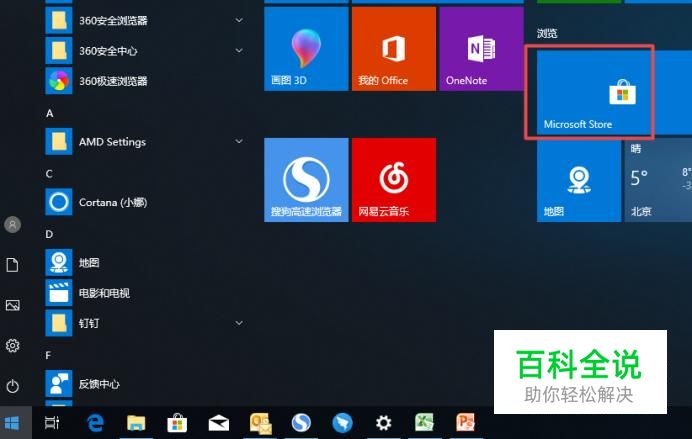Open the 北京 weather tile
The width and height of the screenshot is (692, 439).
pyautogui.click(x=658, y=180)
